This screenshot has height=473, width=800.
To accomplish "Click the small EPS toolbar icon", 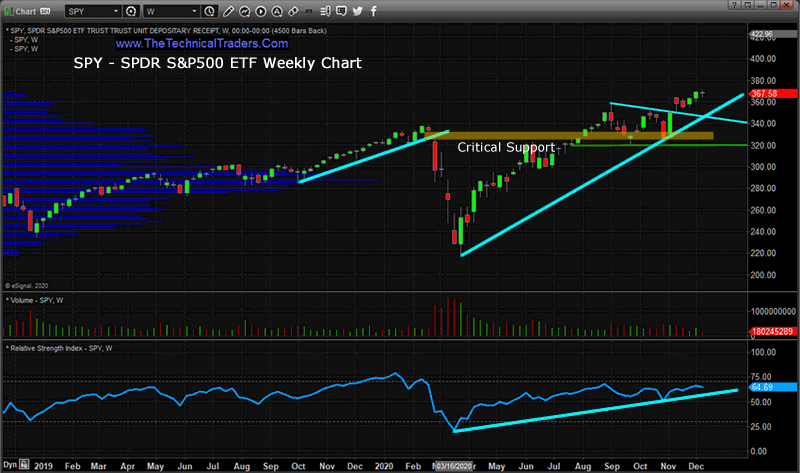I will pos(309,11).
